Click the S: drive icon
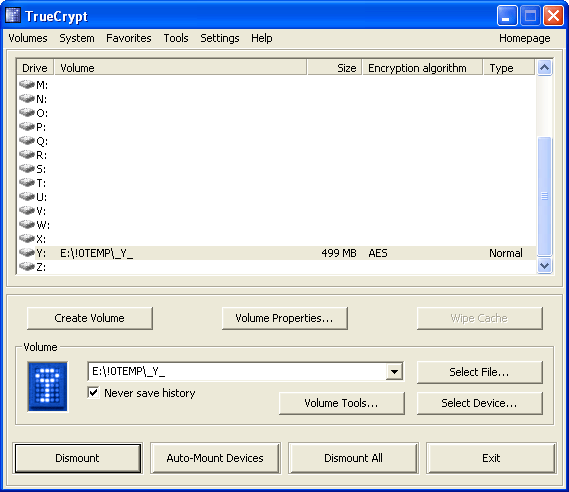 (x=27, y=169)
